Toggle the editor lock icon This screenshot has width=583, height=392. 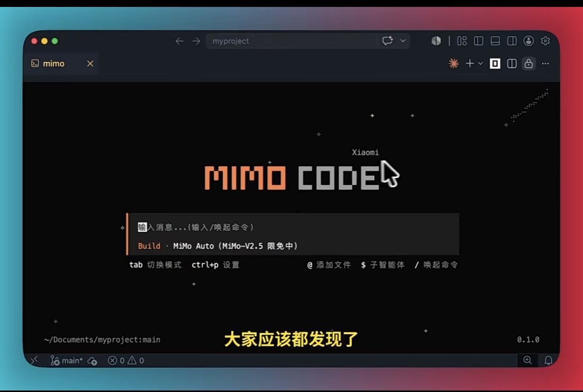(x=529, y=64)
